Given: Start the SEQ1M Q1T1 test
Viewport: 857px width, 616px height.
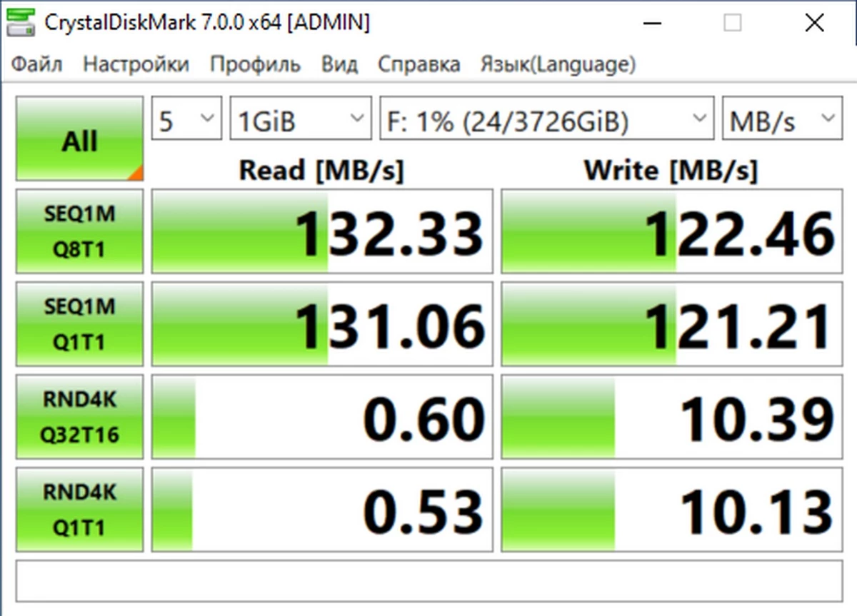Looking at the screenshot, I should (x=79, y=323).
